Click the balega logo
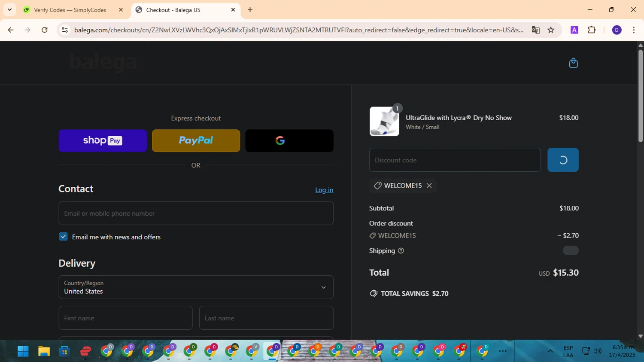This screenshot has width=644, height=362. [x=103, y=63]
